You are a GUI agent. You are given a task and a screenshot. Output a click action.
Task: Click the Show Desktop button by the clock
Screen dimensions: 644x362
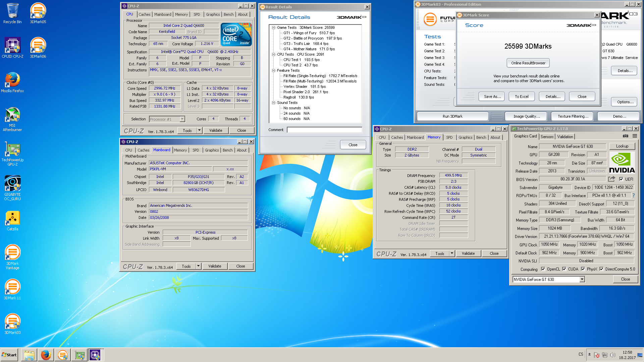(x=640, y=355)
